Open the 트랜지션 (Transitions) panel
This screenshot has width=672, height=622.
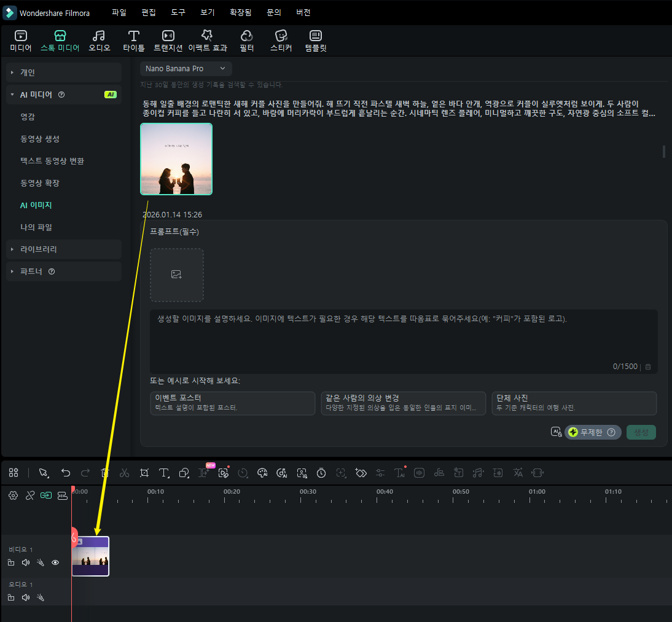pyautogui.click(x=168, y=41)
